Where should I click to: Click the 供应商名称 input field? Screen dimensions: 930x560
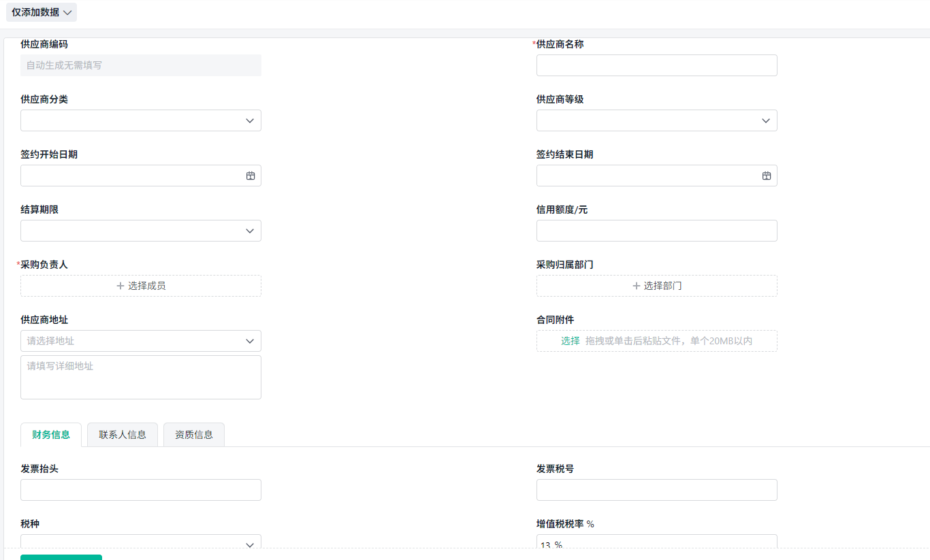(x=656, y=65)
